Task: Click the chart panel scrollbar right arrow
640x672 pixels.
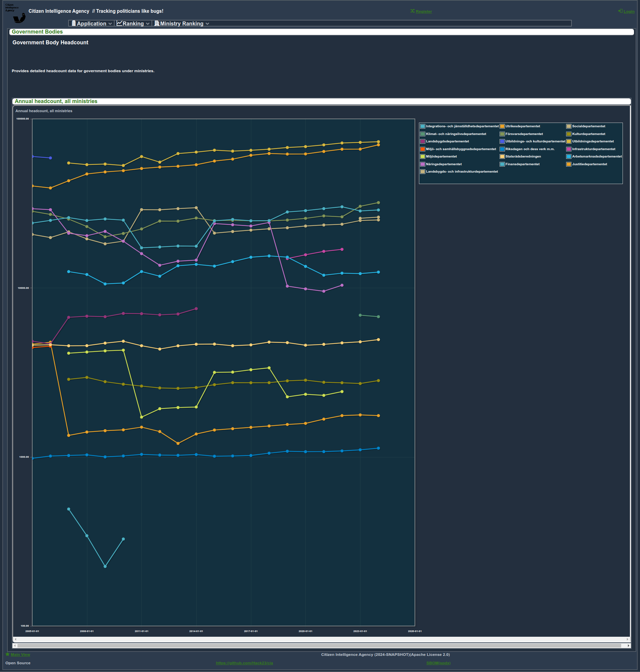Action: click(627, 639)
